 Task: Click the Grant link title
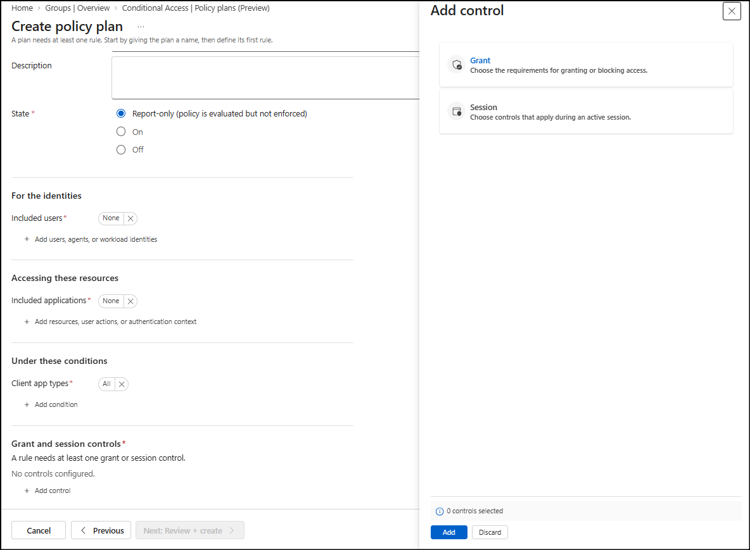point(480,60)
